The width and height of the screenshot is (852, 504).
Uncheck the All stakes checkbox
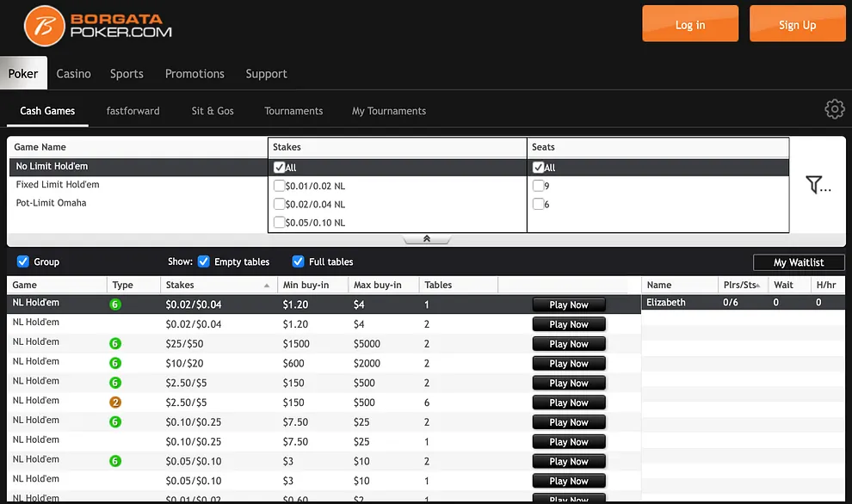pyautogui.click(x=280, y=167)
